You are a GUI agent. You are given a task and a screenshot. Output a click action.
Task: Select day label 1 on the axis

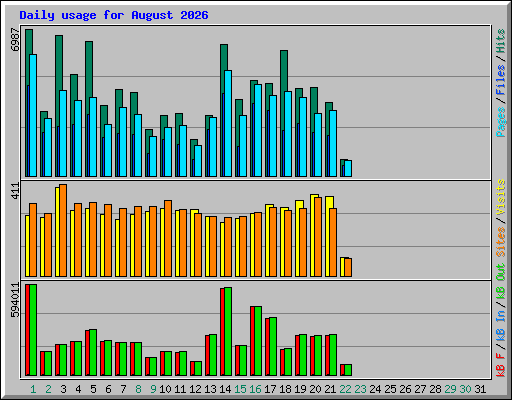[33, 389]
